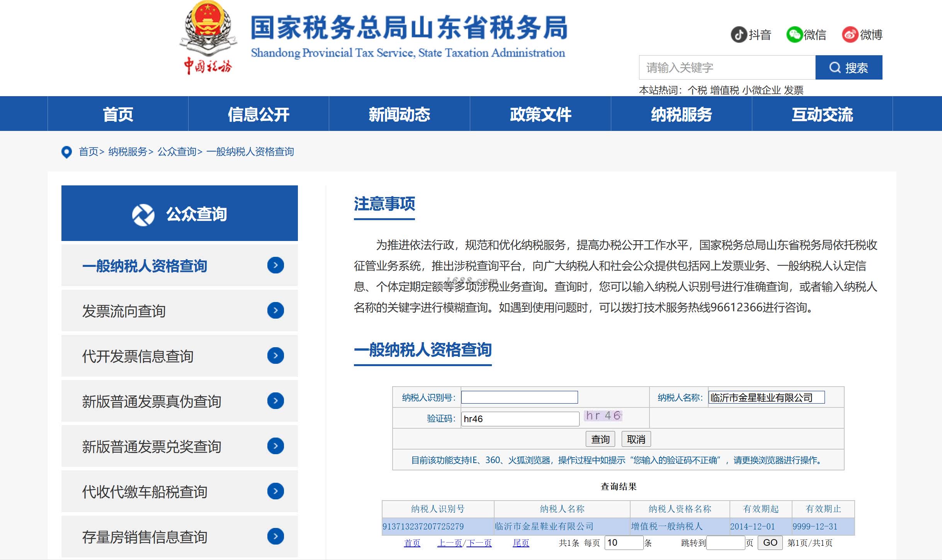Click the 取消 cancel button
The height and width of the screenshot is (560, 942).
636,439
